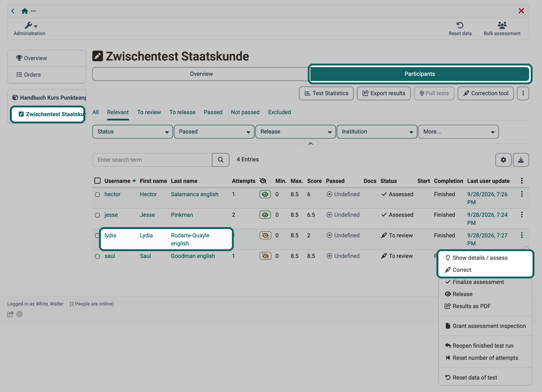Select the To review filter tab
The height and width of the screenshot is (392, 542).
(149, 112)
